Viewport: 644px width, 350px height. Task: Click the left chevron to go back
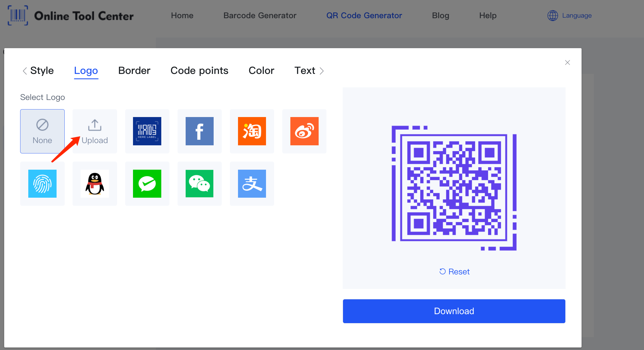pos(24,71)
